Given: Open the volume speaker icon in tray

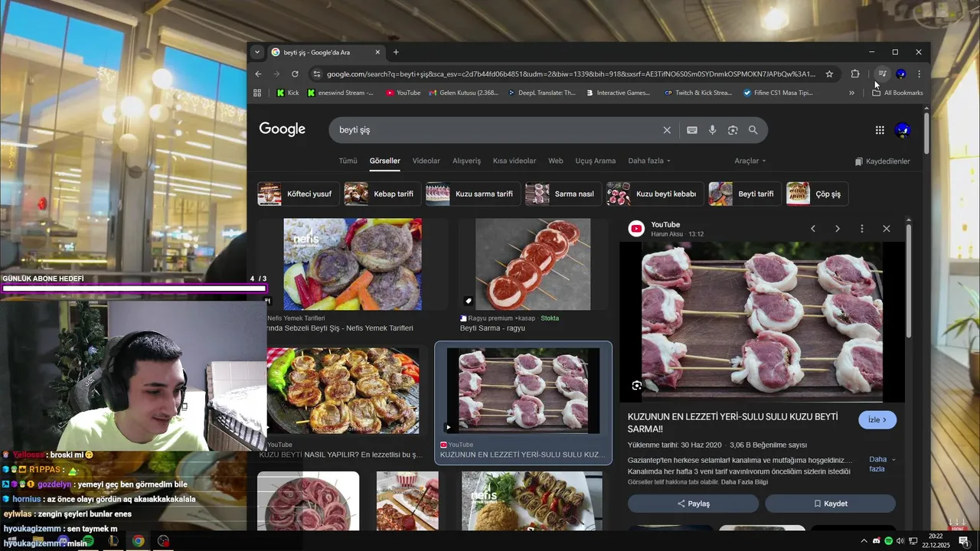Looking at the screenshot, I should [x=900, y=541].
